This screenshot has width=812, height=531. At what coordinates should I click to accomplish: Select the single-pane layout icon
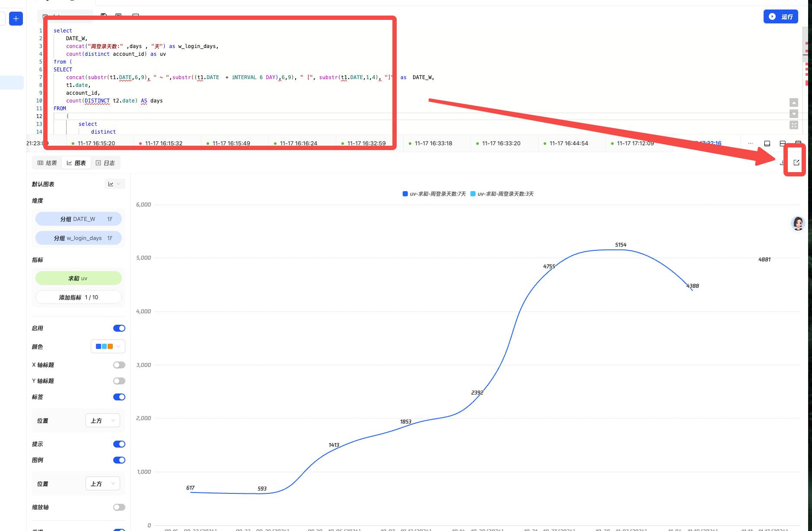point(767,143)
